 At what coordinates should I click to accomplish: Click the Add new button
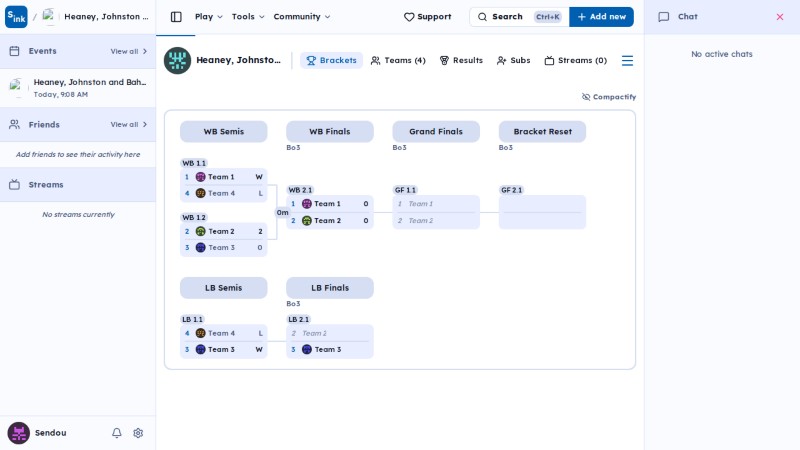coord(601,17)
